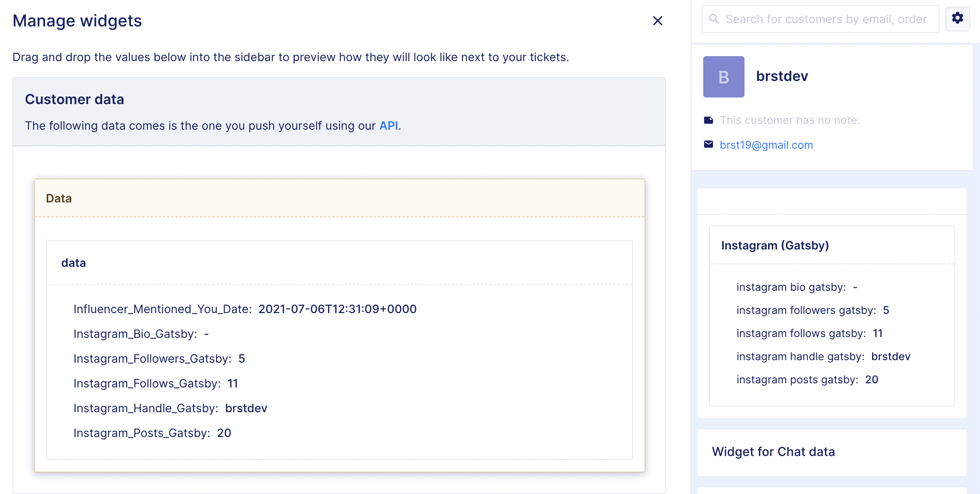Image resolution: width=980 pixels, height=494 pixels.
Task: Select Instagram_Handle_Gatsby row
Action: coord(170,408)
